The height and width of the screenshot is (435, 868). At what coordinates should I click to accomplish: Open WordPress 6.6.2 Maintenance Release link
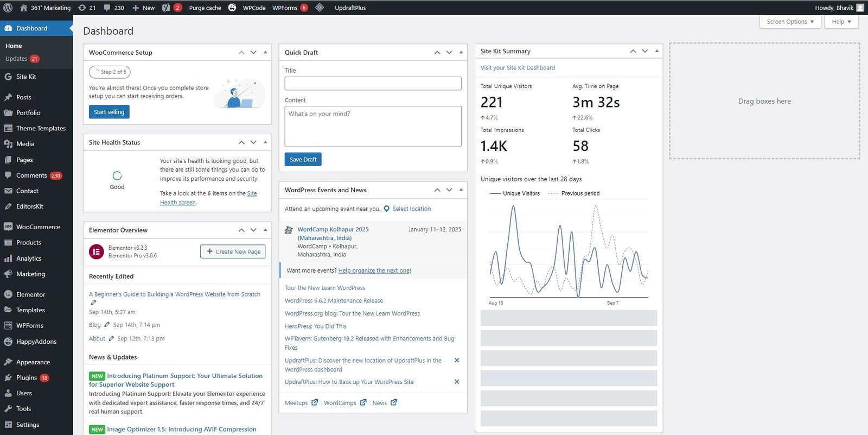point(334,300)
